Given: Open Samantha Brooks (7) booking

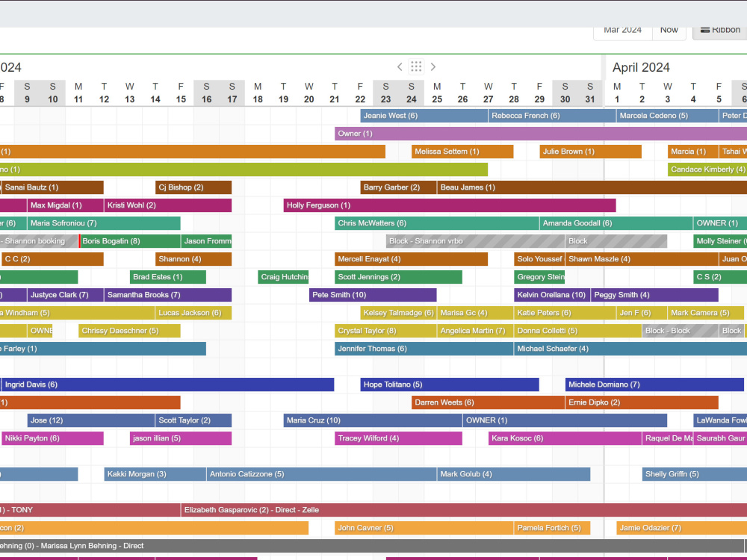Looking at the screenshot, I should point(167,295).
